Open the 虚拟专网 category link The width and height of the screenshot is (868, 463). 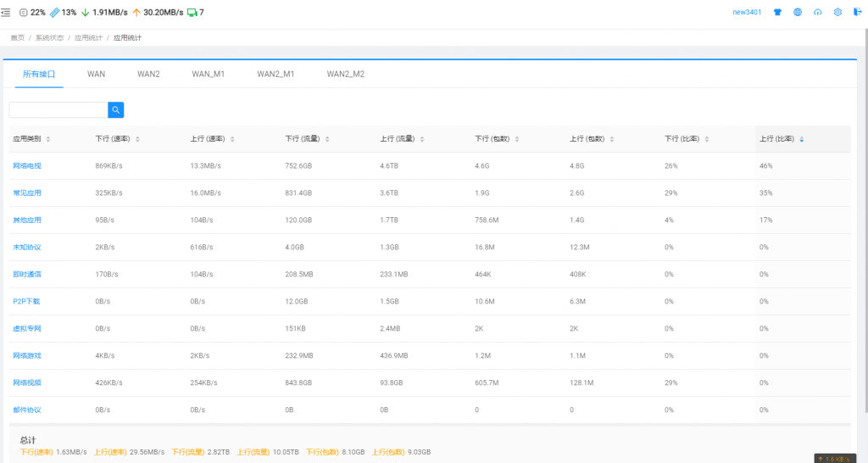point(27,329)
